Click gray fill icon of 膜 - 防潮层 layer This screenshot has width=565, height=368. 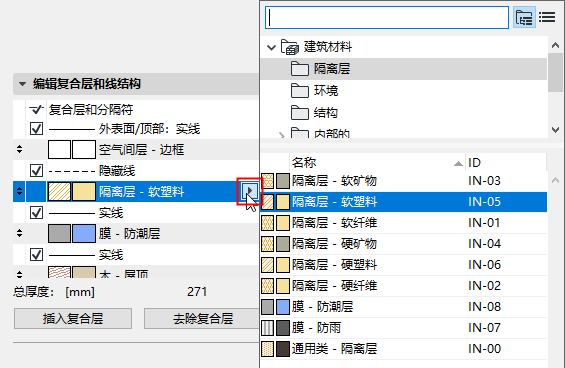59,234
